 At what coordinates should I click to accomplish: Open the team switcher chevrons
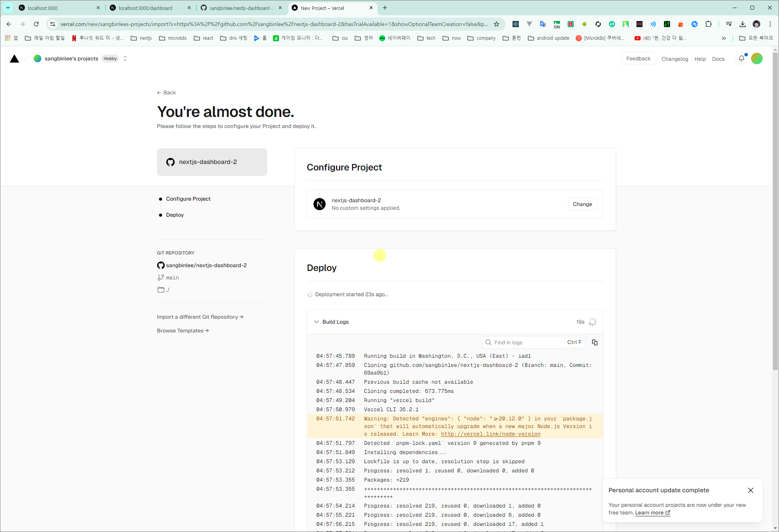click(125, 58)
